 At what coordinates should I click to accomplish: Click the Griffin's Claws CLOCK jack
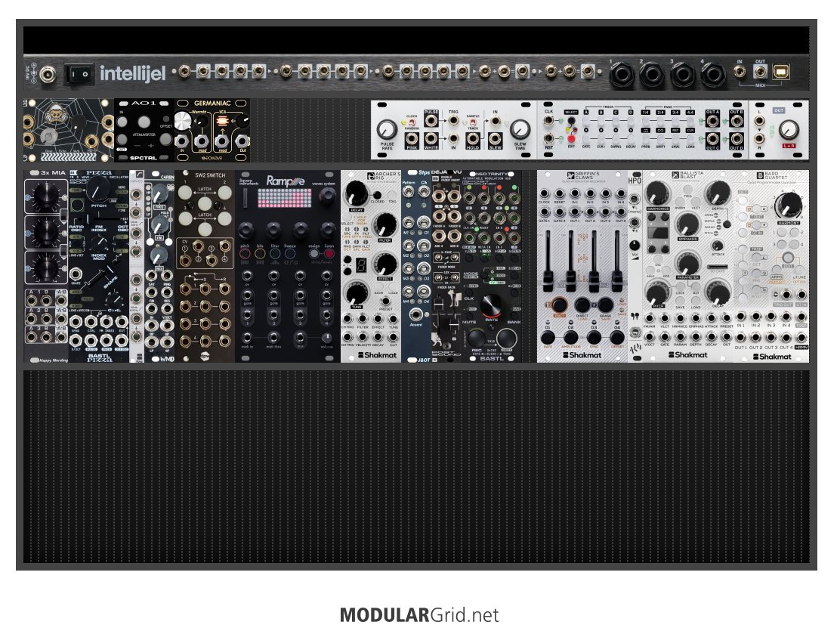point(545,193)
